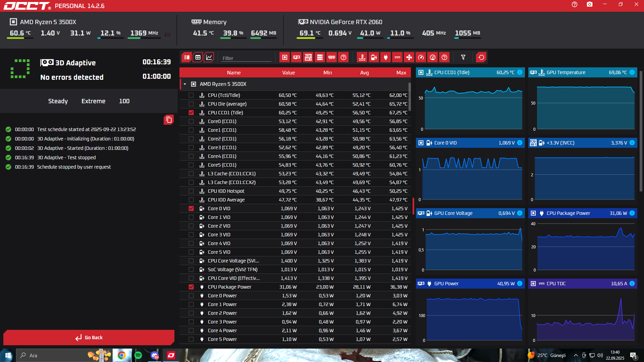Sort by the Name column header
This screenshot has width=644, height=362.
[x=233, y=73]
